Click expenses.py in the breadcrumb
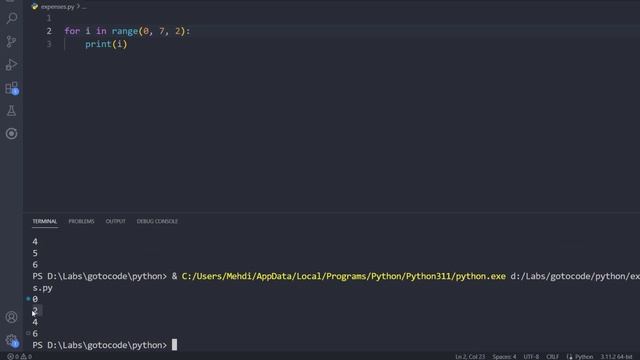Viewport: 640px width, 360px height. (x=58, y=7)
